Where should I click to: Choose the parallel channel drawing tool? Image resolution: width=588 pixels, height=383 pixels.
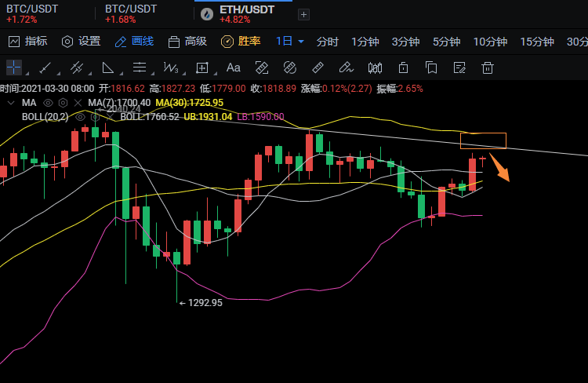coord(77,68)
